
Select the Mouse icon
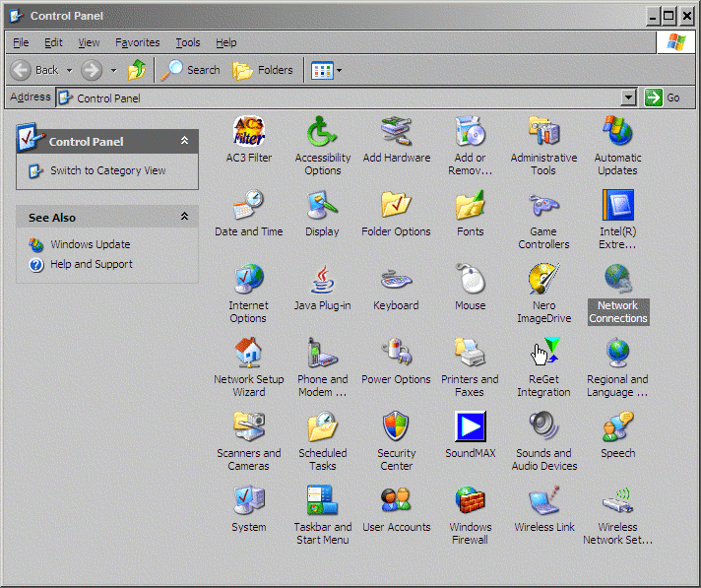click(470, 279)
